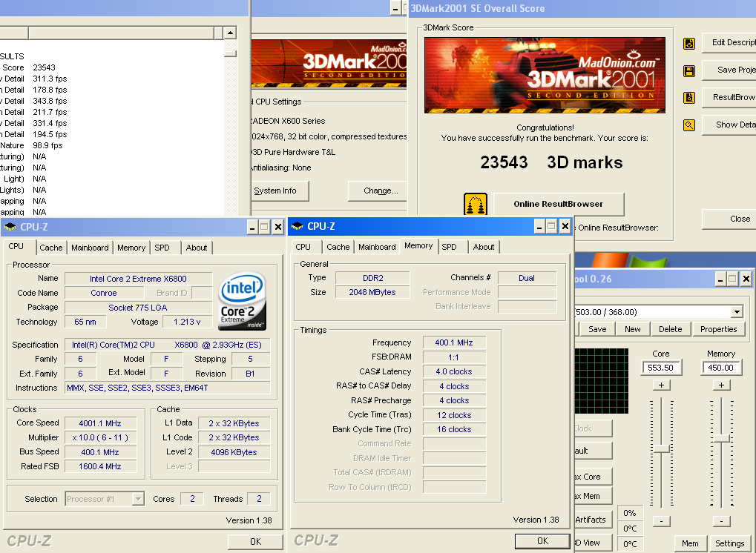Decrease Core clock with minus button
Viewport: 756px width, 553px height.
coord(661,520)
